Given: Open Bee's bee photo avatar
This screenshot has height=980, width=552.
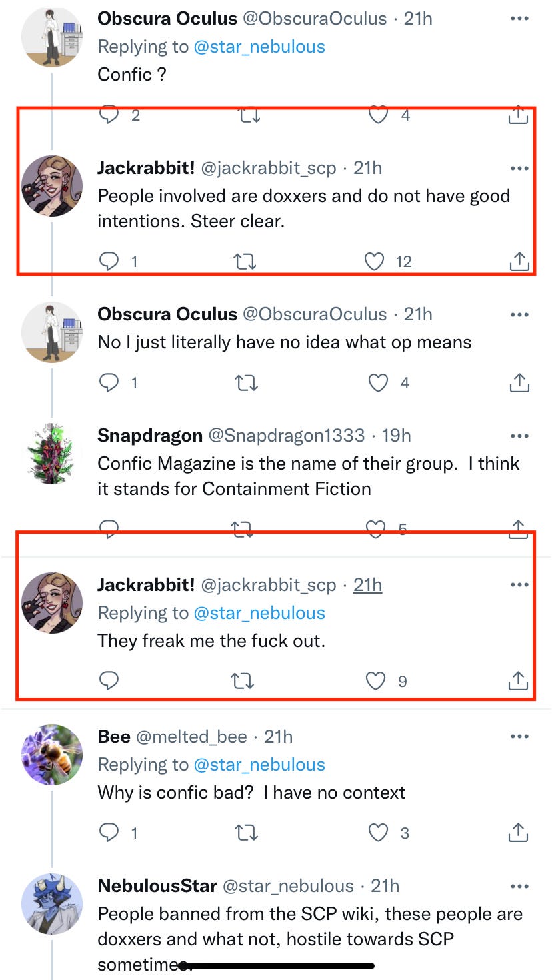Looking at the screenshot, I should (x=52, y=754).
